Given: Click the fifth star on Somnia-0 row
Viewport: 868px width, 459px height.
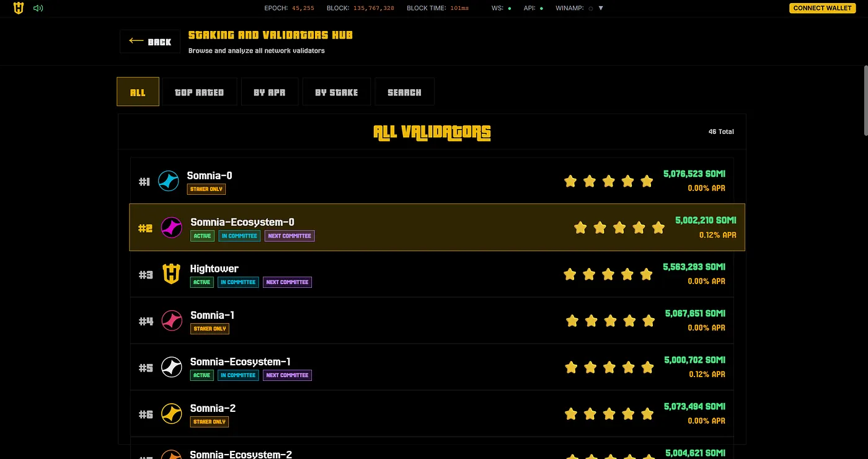Looking at the screenshot, I should [647, 181].
